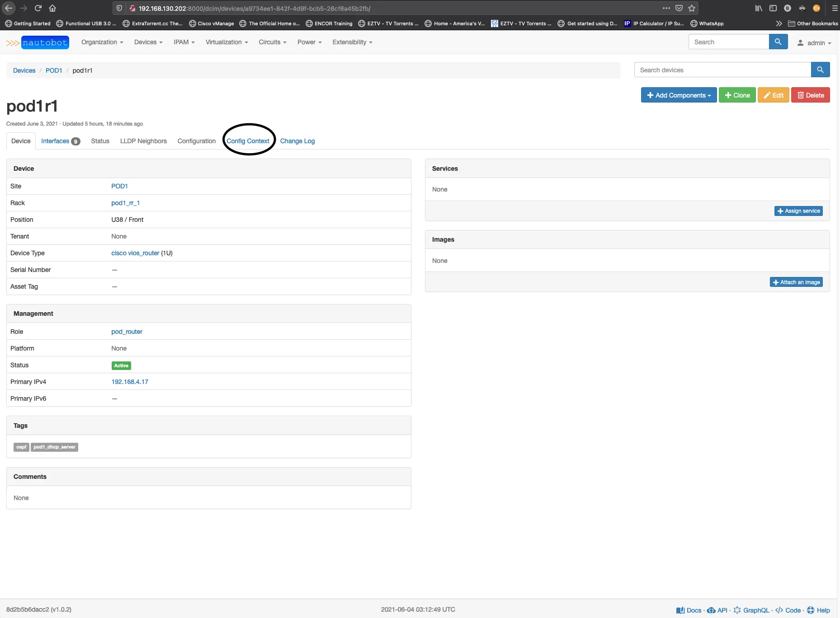Bookmark this page with star icon

pos(692,8)
